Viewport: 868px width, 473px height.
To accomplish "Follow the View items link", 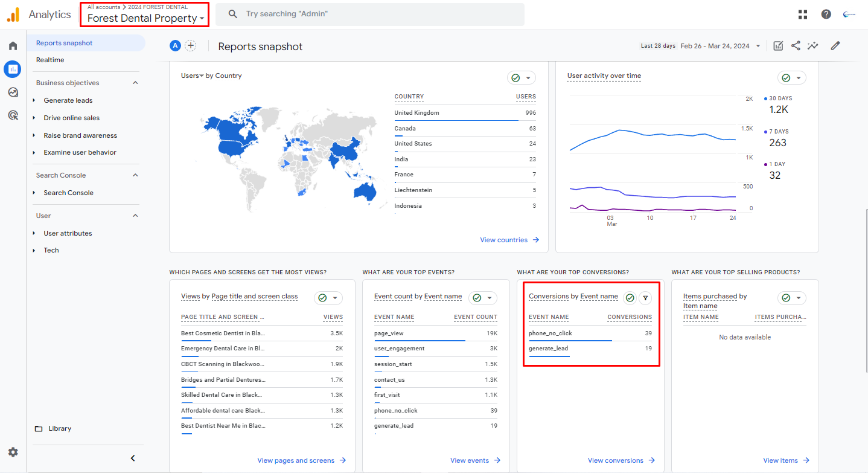I will click(x=787, y=460).
